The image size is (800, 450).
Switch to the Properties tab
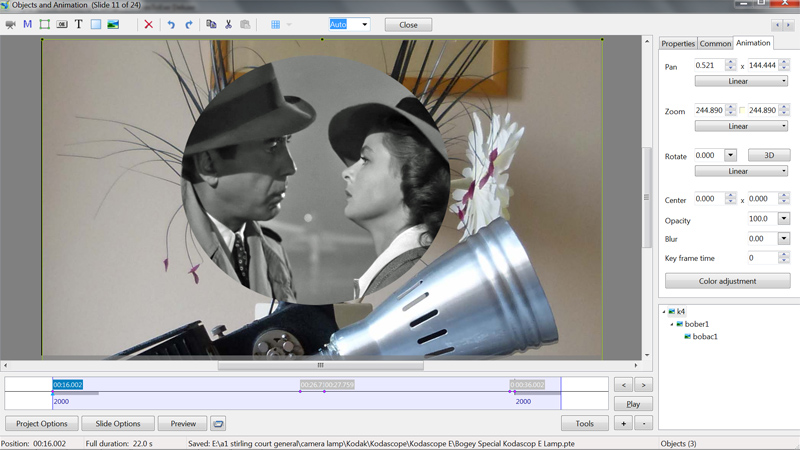678,43
